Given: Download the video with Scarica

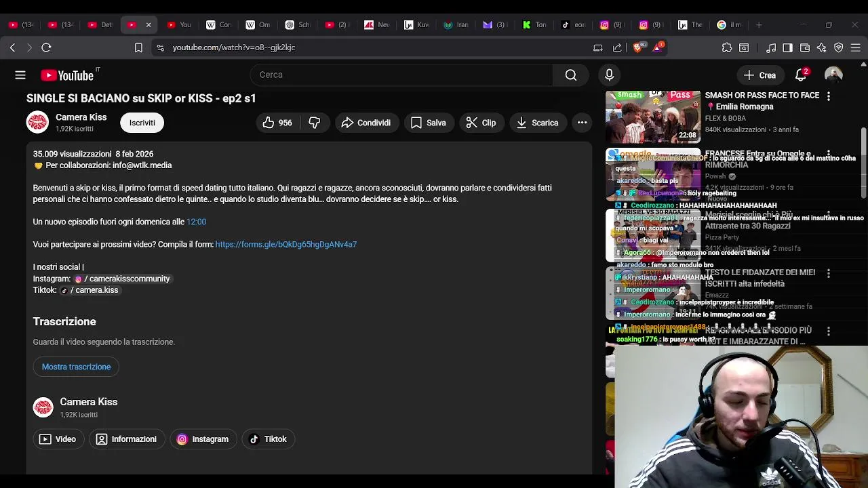Looking at the screenshot, I should click(x=537, y=123).
